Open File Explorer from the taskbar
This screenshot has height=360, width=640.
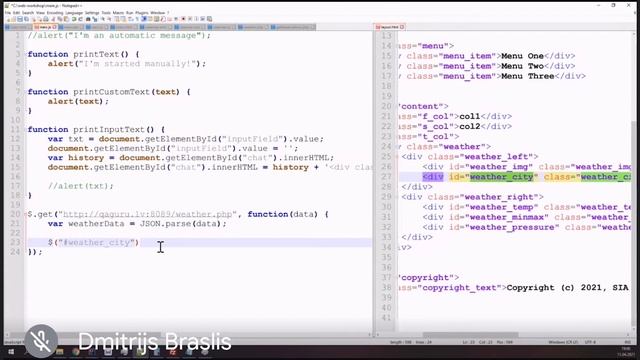click(60, 352)
